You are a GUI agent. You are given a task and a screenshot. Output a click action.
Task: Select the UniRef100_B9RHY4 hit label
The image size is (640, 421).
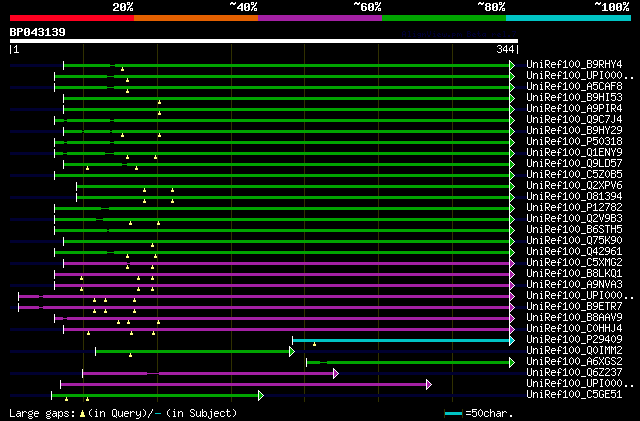[x=574, y=64]
